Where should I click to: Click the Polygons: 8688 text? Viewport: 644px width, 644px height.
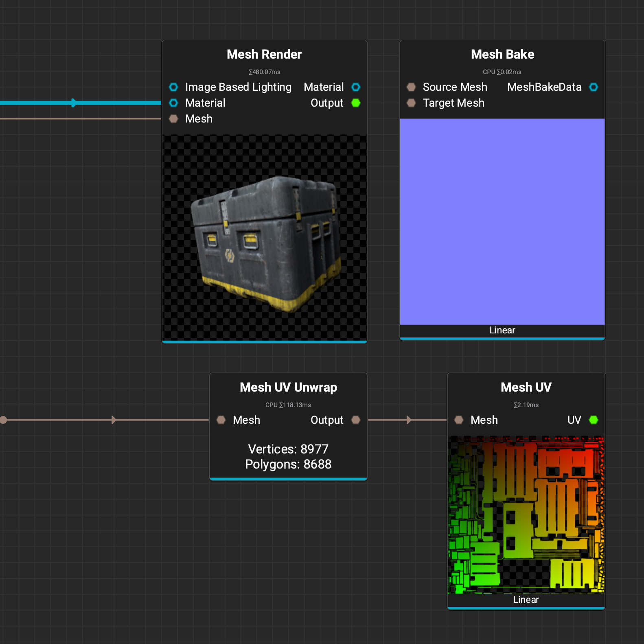(x=288, y=464)
